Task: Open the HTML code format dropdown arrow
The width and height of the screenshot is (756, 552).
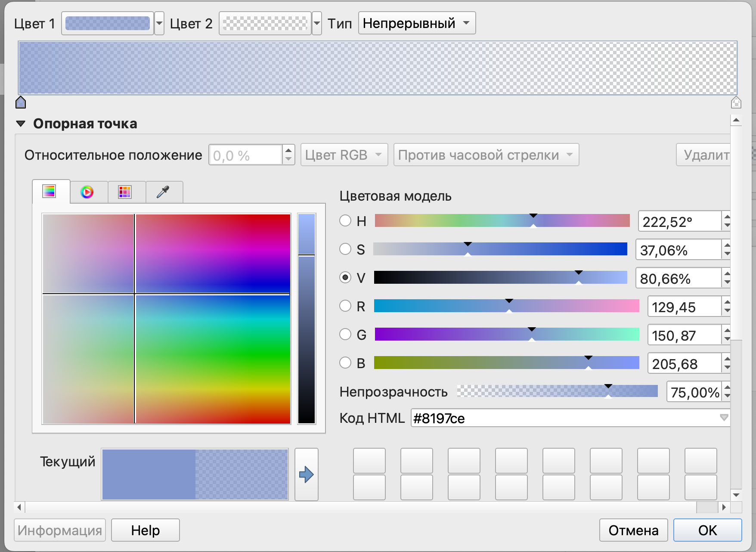Action: pos(724,418)
